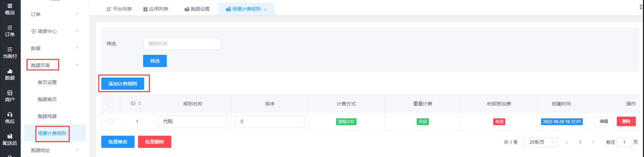Switch to the 平台列表 tab
This screenshot has width=644, height=157.
pos(119,9)
